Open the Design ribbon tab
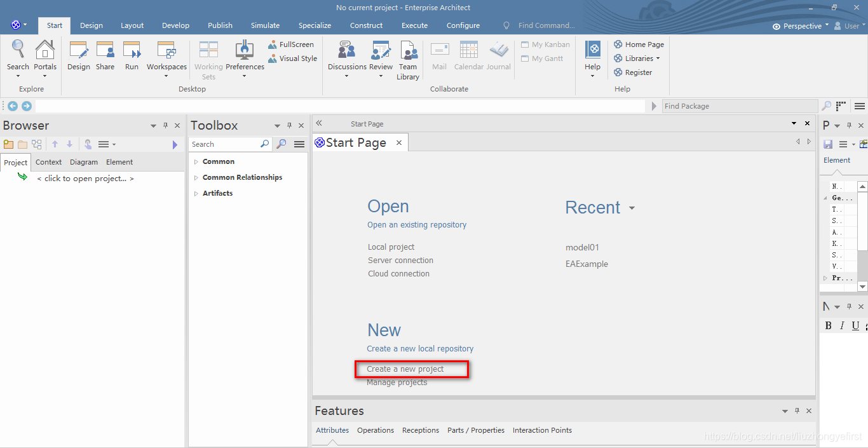The width and height of the screenshot is (868, 448). point(92,25)
